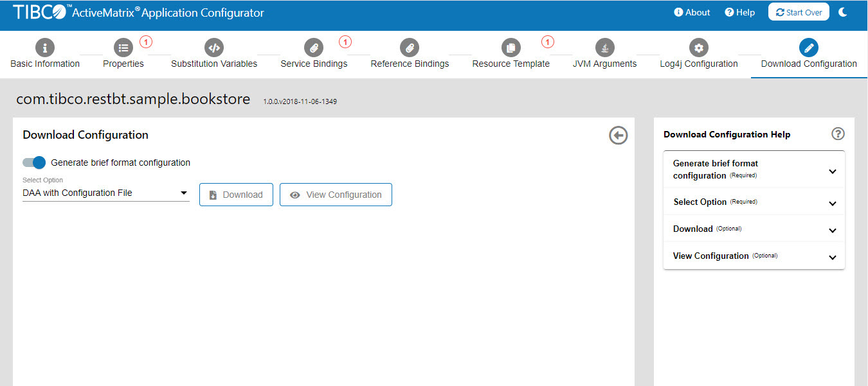Click the version text 1.0.0.v2018-11-06-1349
The height and width of the screenshot is (386, 868).
pyautogui.click(x=300, y=101)
